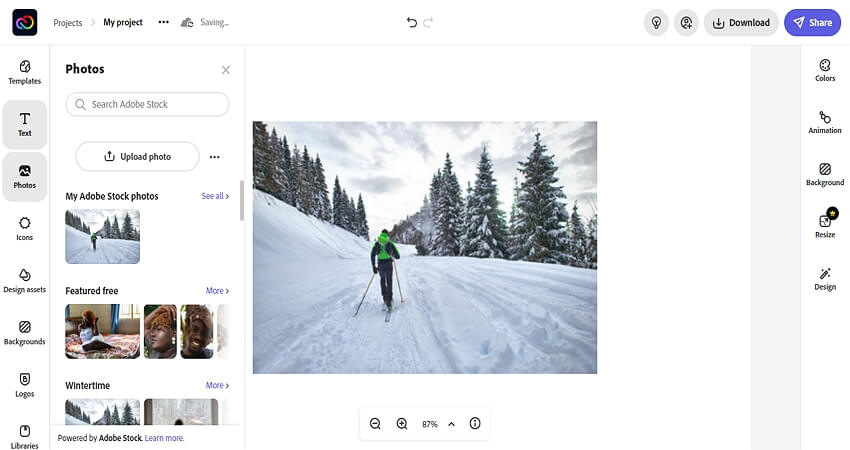This screenshot has width=850, height=450.
Task: Close the Photos panel
Action: (x=226, y=70)
